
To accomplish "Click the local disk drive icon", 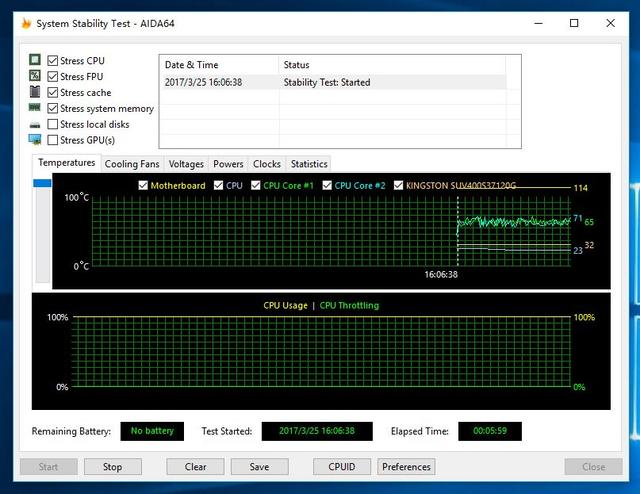I will coord(35,125).
